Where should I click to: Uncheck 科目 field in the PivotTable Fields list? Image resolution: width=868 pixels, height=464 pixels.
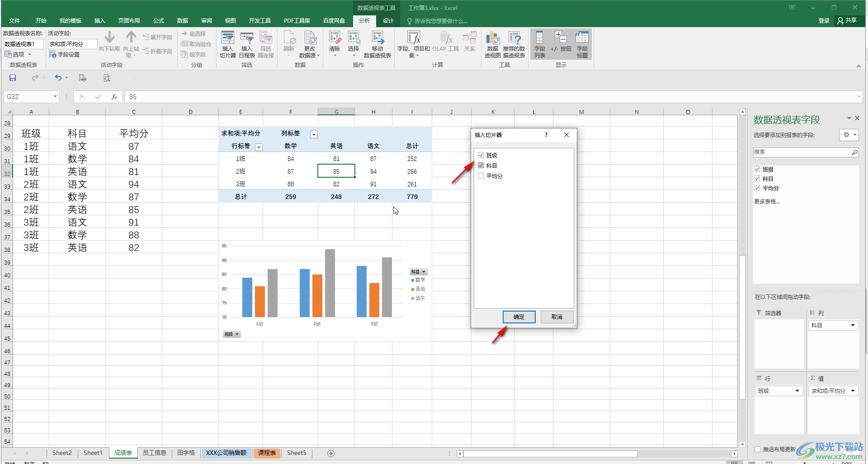tap(757, 179)
